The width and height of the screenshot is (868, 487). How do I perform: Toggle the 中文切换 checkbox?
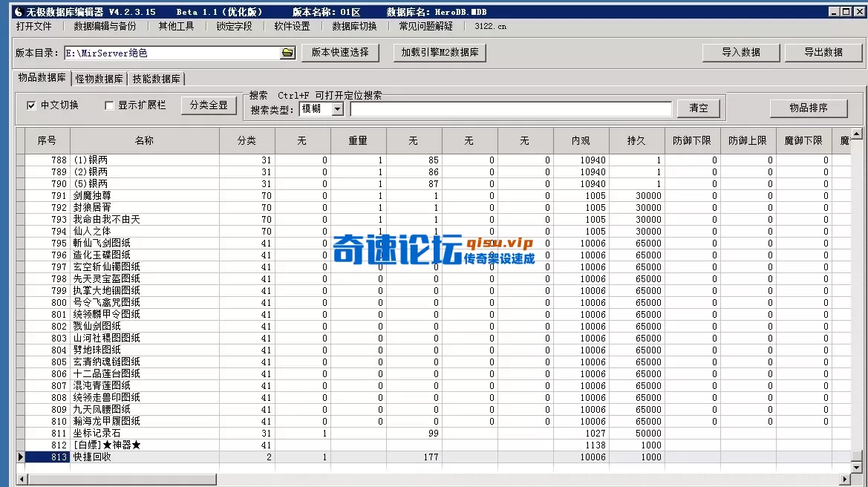[31, 105]
